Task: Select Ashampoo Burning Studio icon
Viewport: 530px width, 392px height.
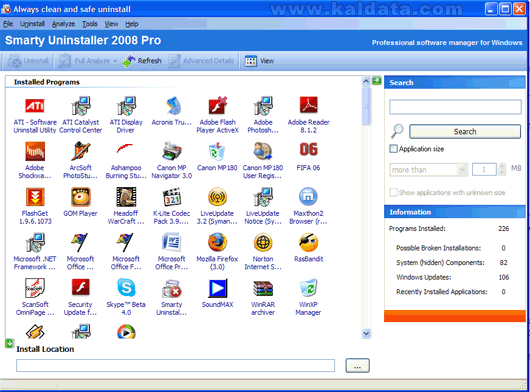Action: click(x=125, y=149)
